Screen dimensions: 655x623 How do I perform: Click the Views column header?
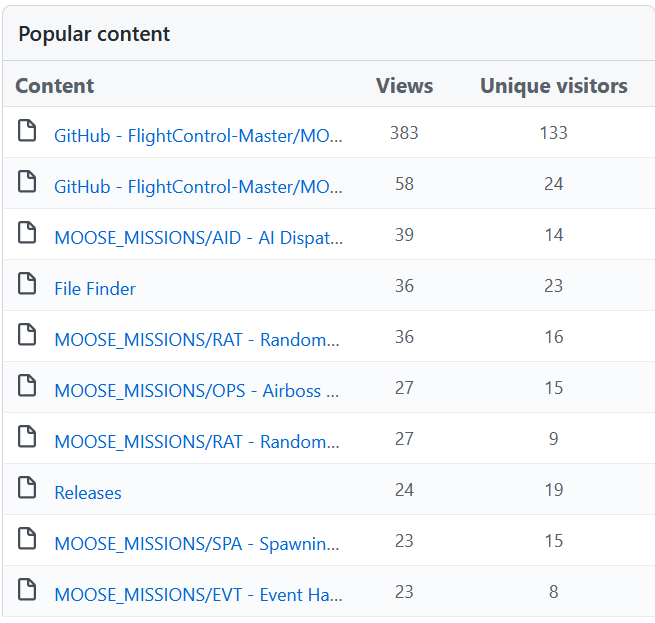404,86
